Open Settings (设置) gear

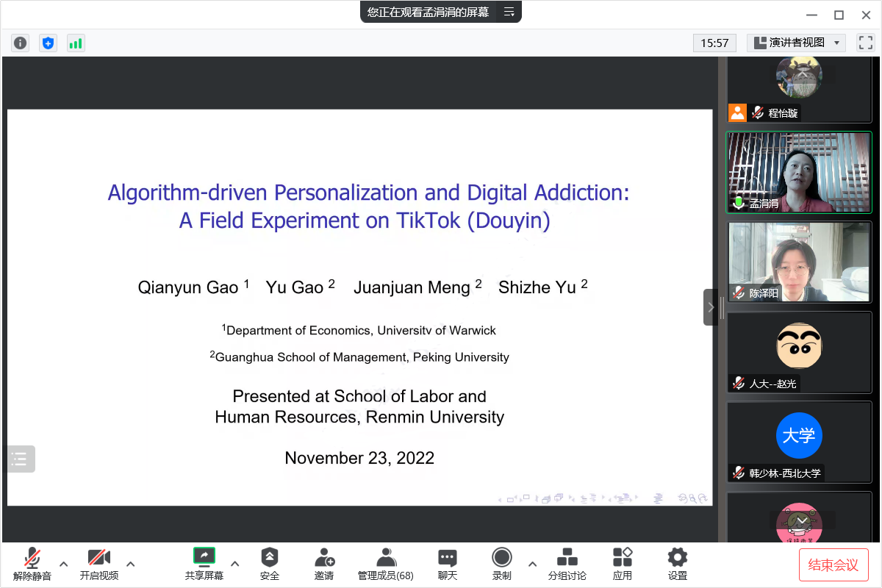click(677, 563)
